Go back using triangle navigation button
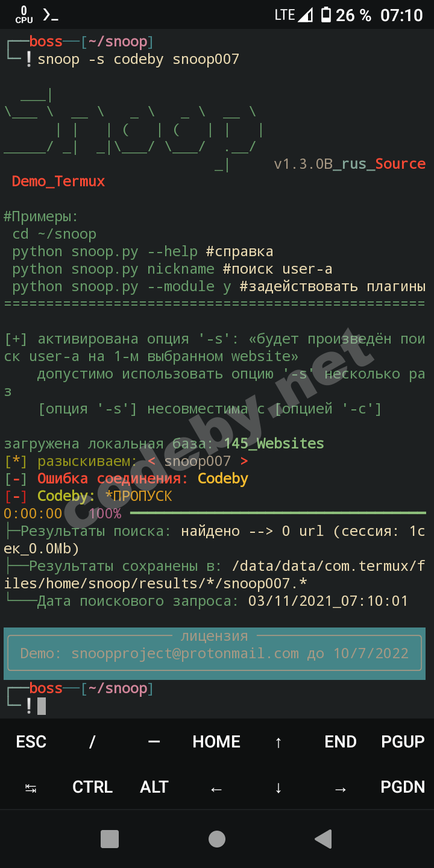Image resolution: width=434 pixels, height=868 pixels. coord(324,838)
